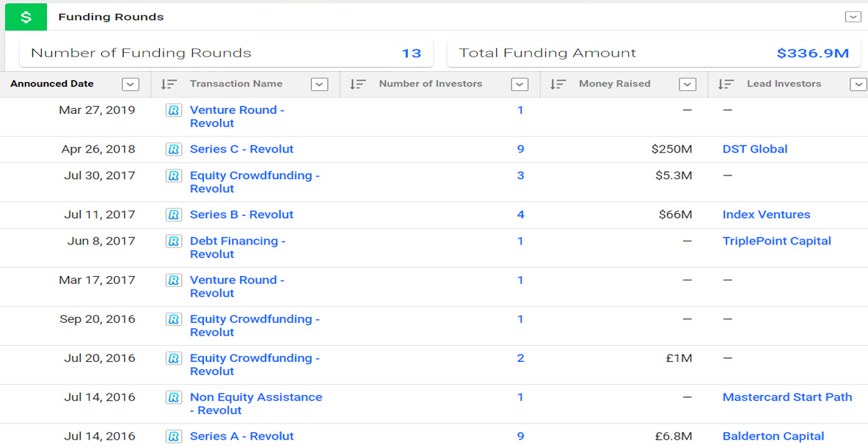This screenshot has width=868, height=447.
Task: Open the Index Ventures investor link
Action: [766, 214]
